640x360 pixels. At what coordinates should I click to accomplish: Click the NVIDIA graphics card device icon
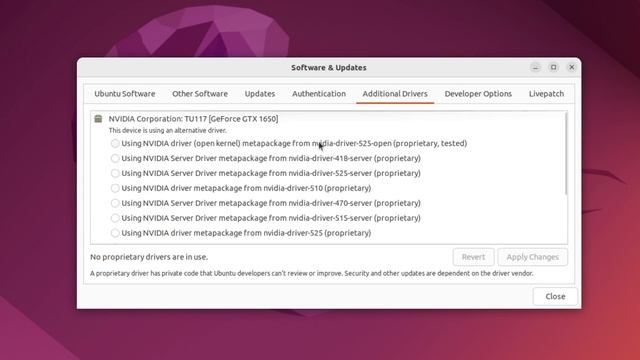tap(98, 119)
